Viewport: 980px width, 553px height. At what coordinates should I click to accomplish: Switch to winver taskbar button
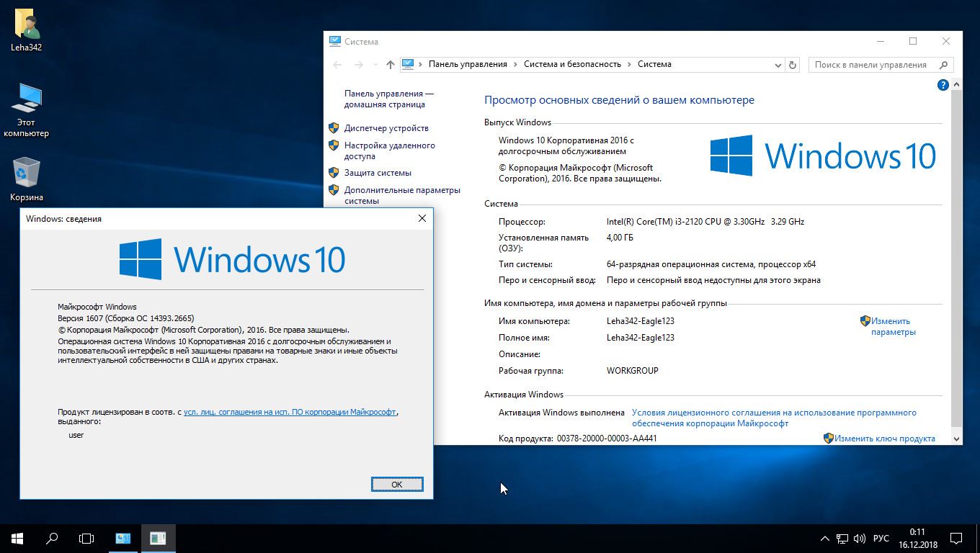coord(158,538)
